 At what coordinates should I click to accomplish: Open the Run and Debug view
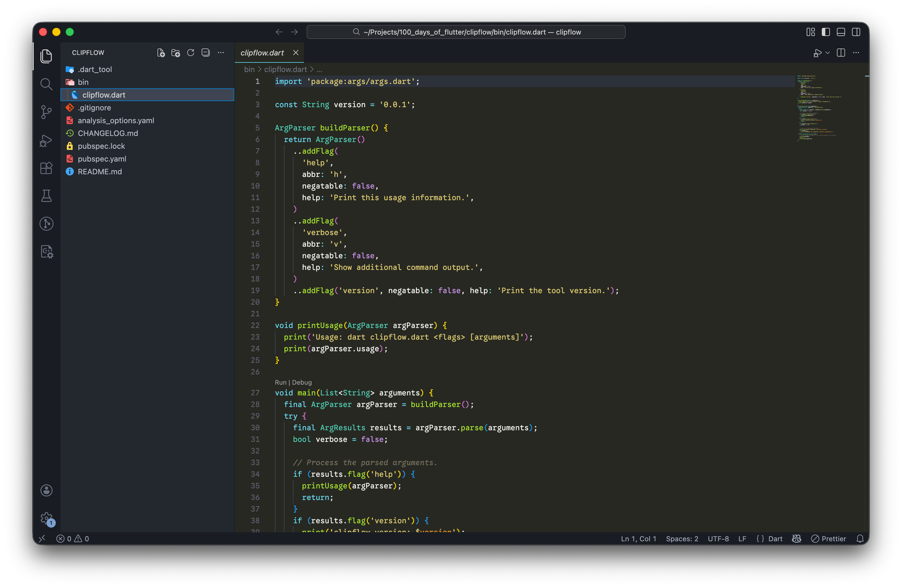pyautogui.click(x=46, y=140)
